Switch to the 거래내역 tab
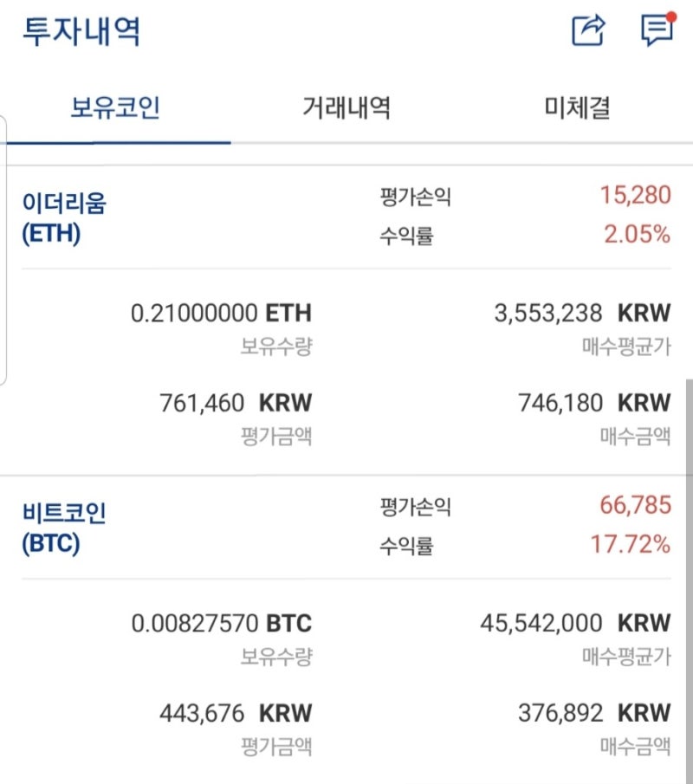 (x=346, y=107)
